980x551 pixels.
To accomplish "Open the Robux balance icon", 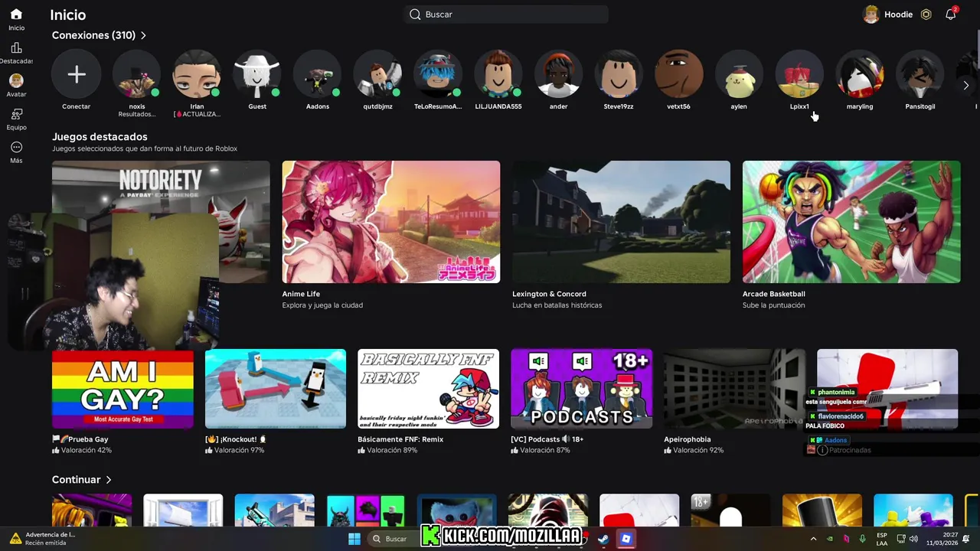I will pos(926,15).
